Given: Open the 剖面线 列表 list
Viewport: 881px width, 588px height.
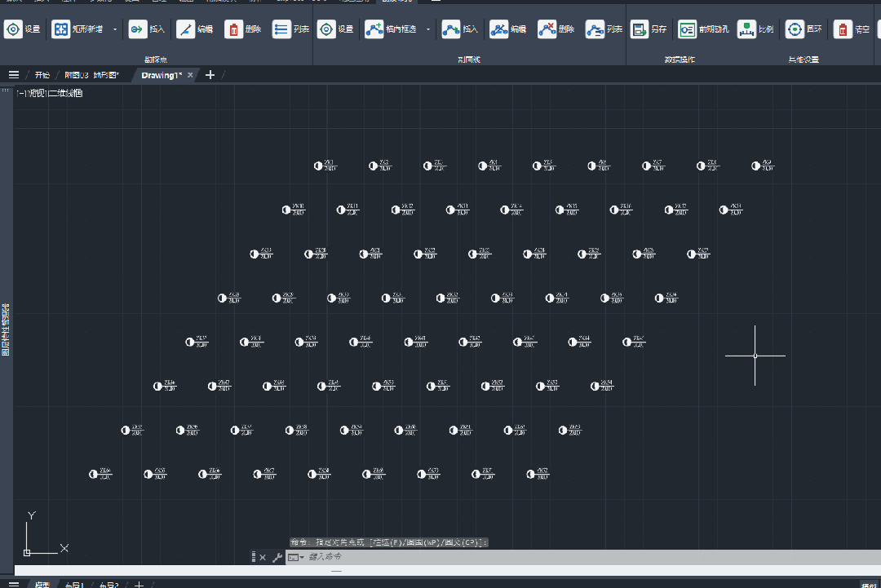Looking at the screenshot, I should pos(604,29).
